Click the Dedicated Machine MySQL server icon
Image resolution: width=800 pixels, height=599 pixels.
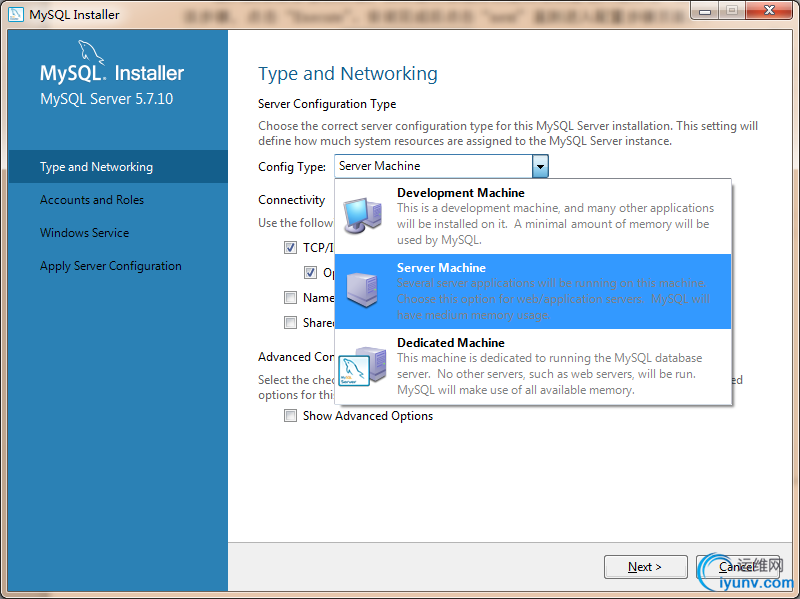tap(362, 366)
